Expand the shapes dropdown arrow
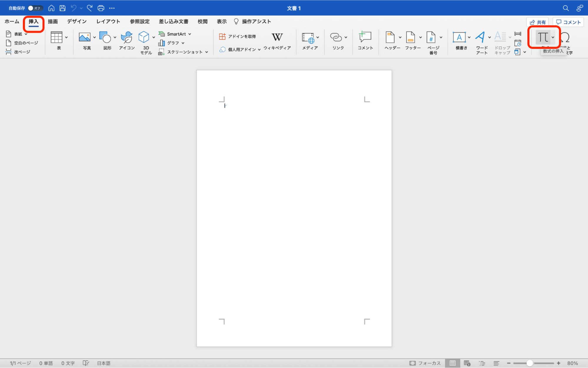The width and height of the screenshot is (588, 368). tap(115, 37)
